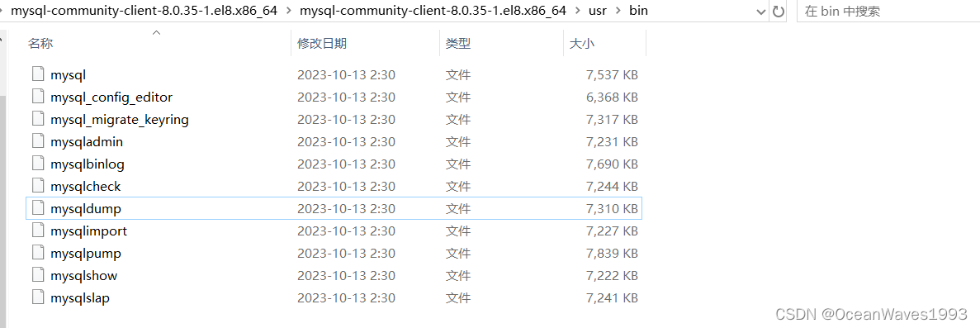Refresh the bin folder view
This screenshot has height=328, width=980.
[778, 12]
